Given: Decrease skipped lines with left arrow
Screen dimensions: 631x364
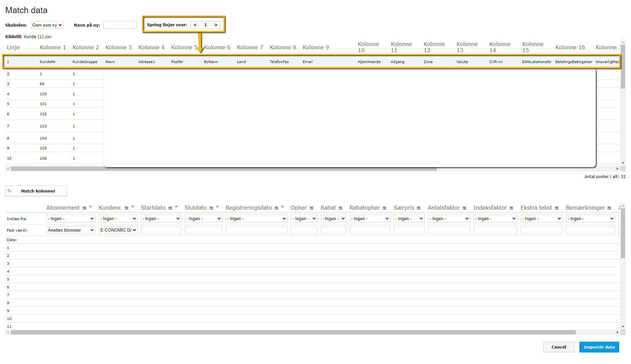Looking at the screenshot, I should [195, 25].
